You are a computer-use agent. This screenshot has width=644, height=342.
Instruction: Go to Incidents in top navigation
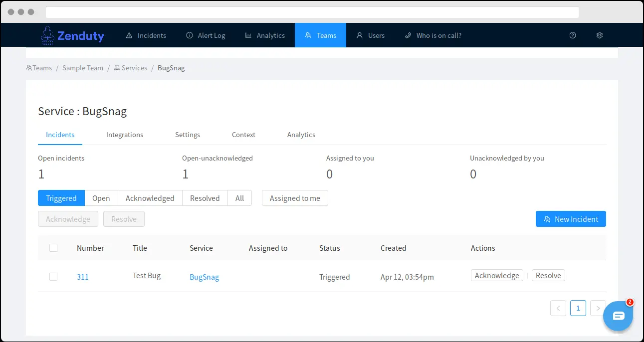146,35
